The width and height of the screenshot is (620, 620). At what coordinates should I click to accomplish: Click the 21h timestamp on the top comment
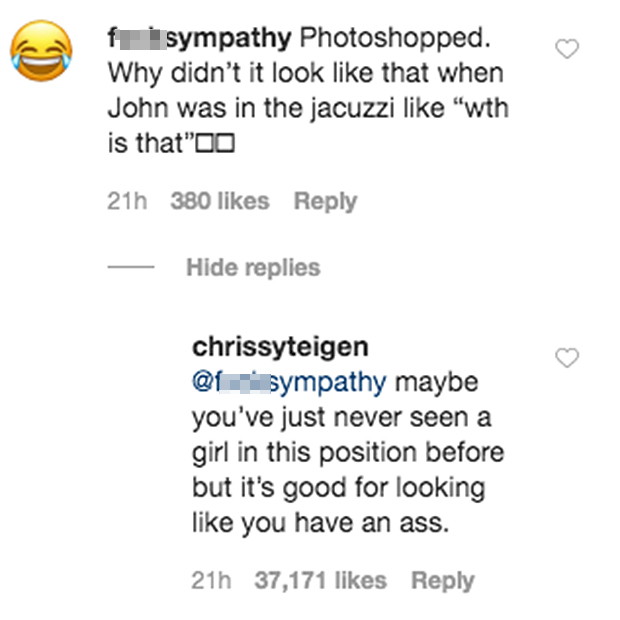click(x=127, y=201)
